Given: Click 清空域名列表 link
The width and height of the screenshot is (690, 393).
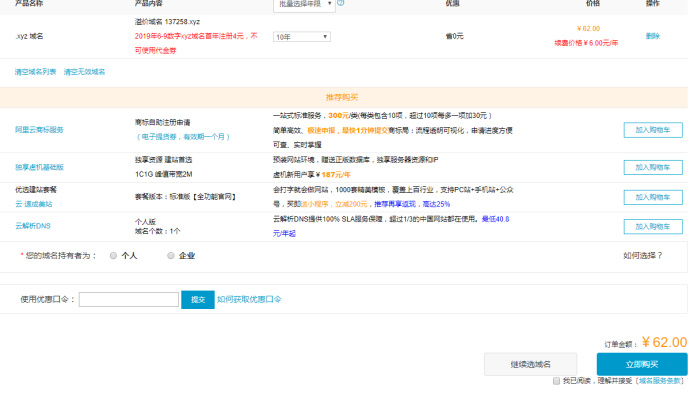Looking at the screenshot, I should pyautogui.click(x=36, y=72).
